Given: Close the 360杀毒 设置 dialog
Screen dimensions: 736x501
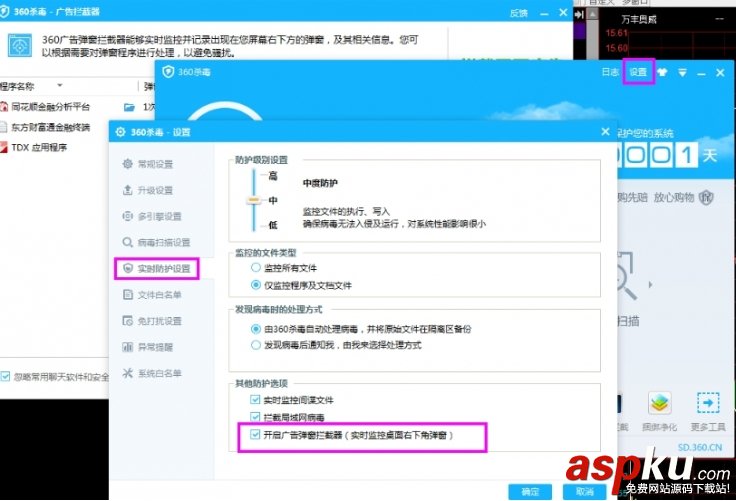Looking at the screenshot, I should point(606,132).
